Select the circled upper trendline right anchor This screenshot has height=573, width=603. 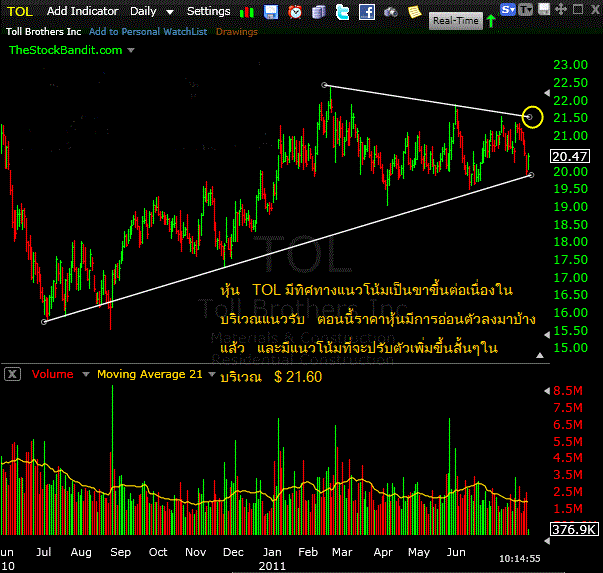(530, 117)
